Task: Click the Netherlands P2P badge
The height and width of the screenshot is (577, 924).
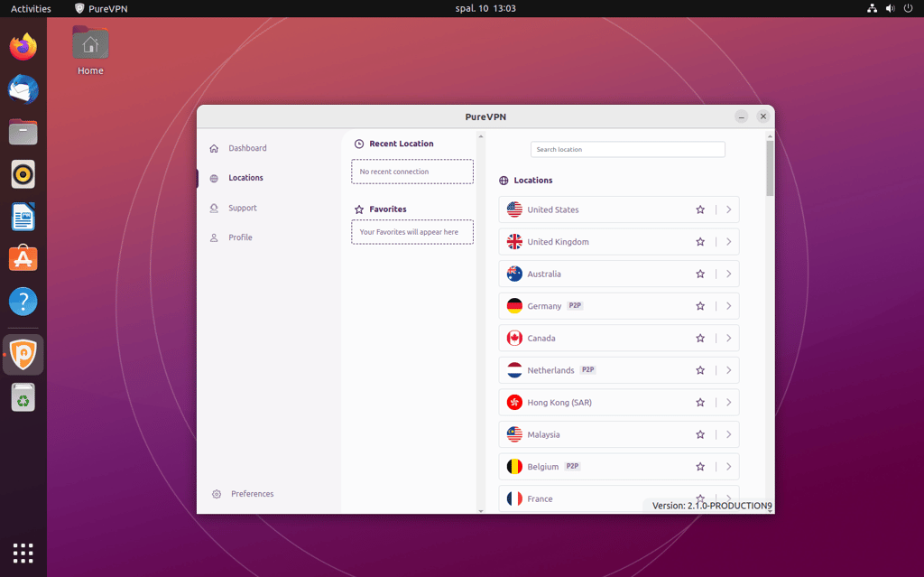Action: click(587, 370)
